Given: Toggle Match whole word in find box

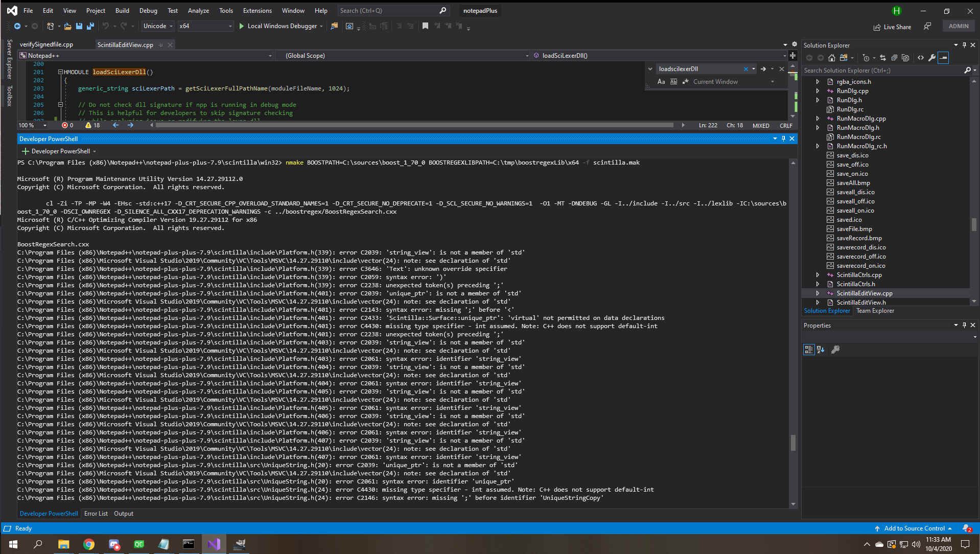Looking at the screenshot, I should click(673, 82).
